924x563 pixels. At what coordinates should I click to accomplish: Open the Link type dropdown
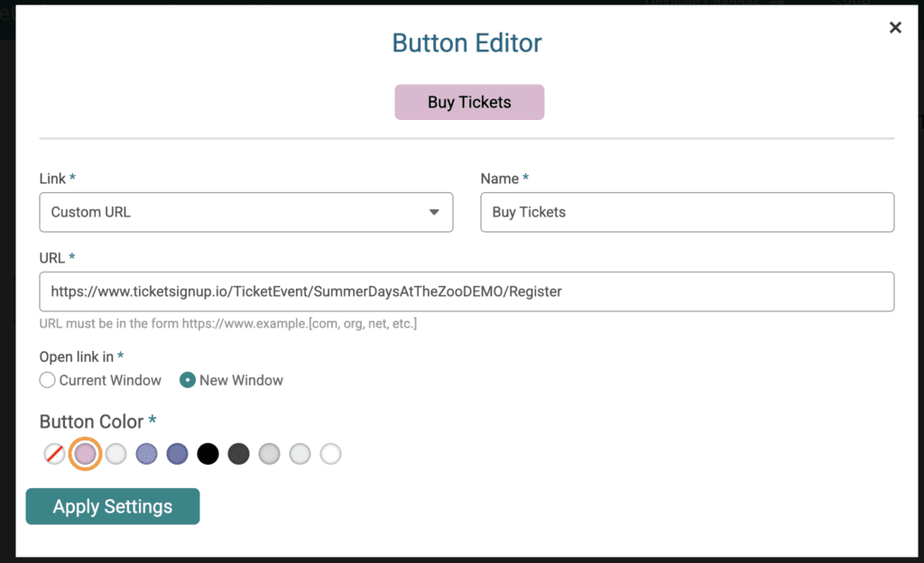(x=245, y=212)
